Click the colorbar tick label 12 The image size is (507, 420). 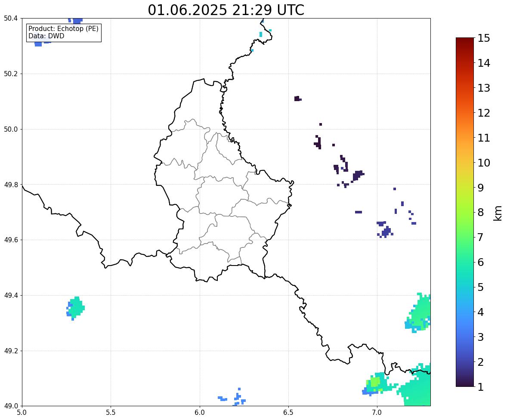tap(484, 113)
